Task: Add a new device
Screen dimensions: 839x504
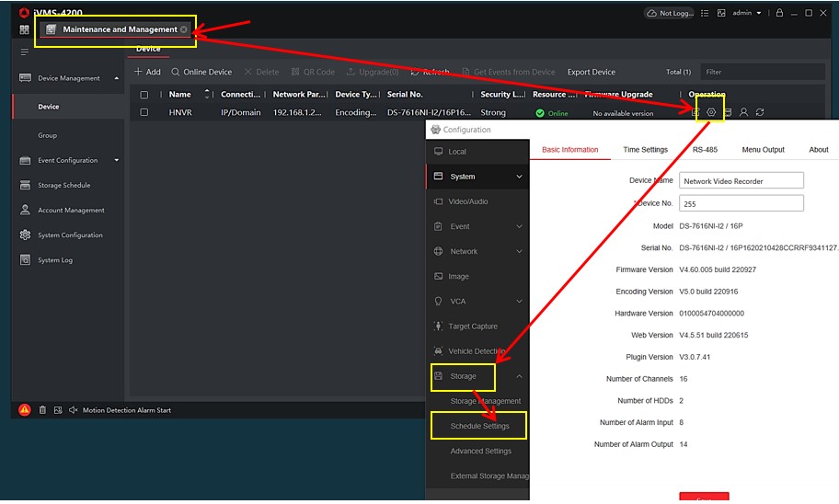Action: coord(147,72)
